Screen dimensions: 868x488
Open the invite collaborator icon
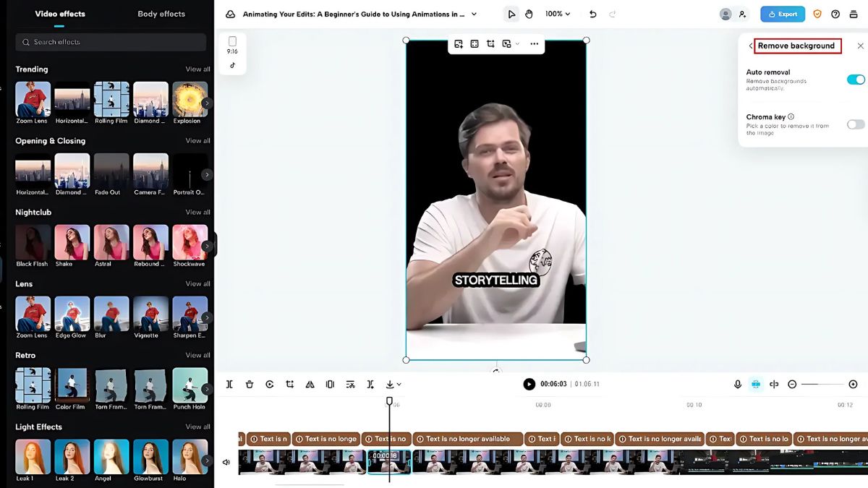742,14
